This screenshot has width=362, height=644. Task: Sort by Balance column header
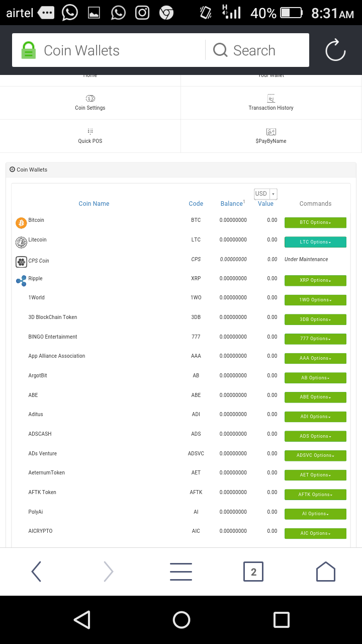coord(233,203)
